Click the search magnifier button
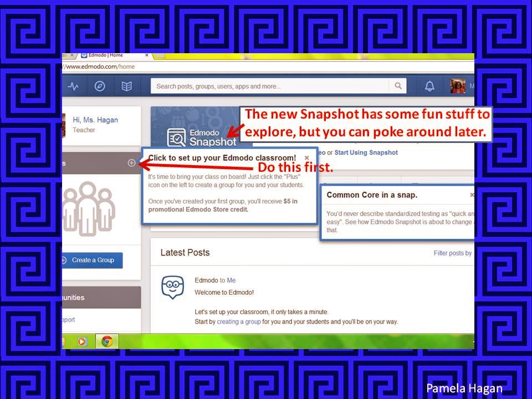The width and height of the screenshot is (532, 399). (x=398, y=86)
